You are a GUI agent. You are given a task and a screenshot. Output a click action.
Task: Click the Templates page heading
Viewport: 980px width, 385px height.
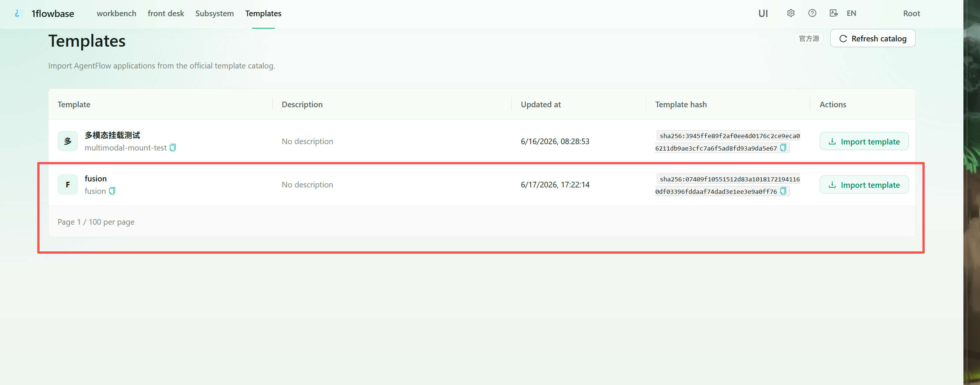point(87,41)
